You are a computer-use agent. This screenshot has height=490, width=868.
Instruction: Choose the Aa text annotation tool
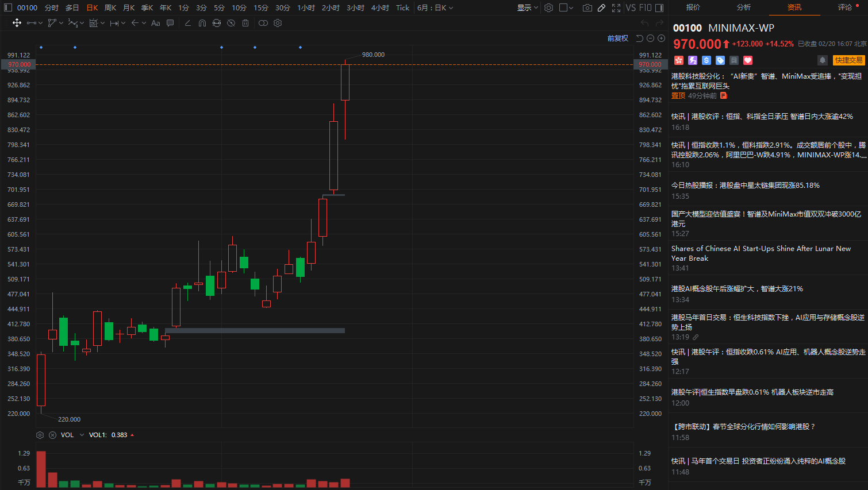pos(155,23)
